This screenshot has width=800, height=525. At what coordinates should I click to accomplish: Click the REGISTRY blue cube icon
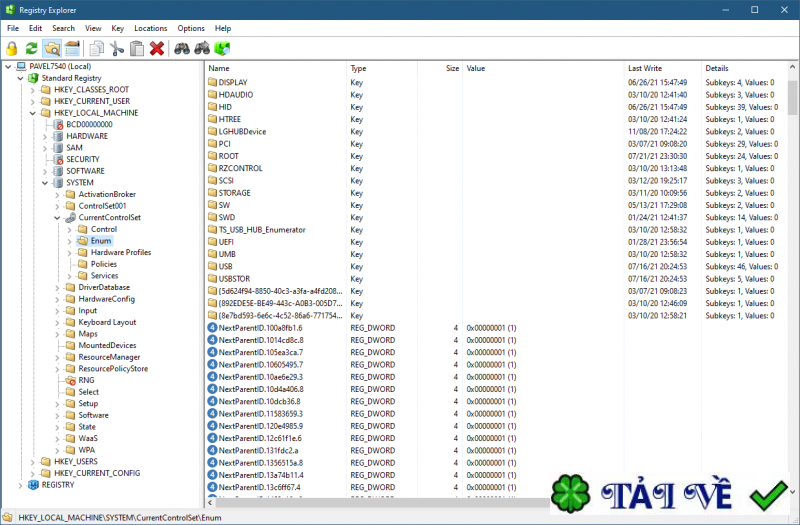34,485
